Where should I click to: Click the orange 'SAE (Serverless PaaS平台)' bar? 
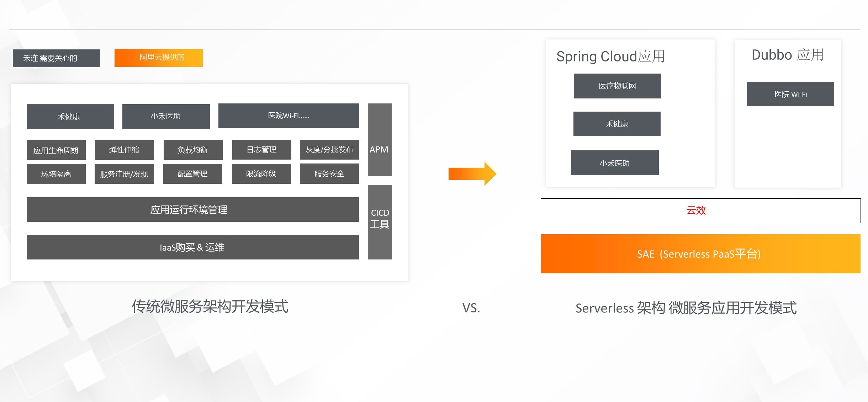(x=700, y=254)
